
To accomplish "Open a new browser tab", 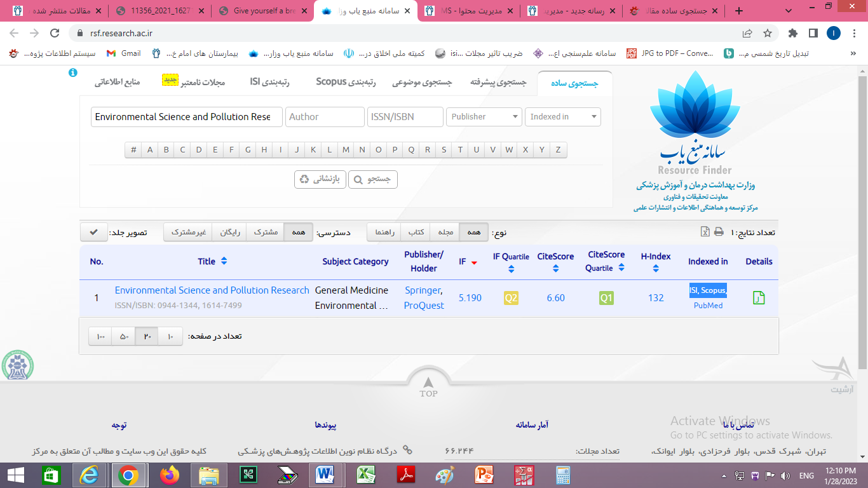I will point(738,11).
